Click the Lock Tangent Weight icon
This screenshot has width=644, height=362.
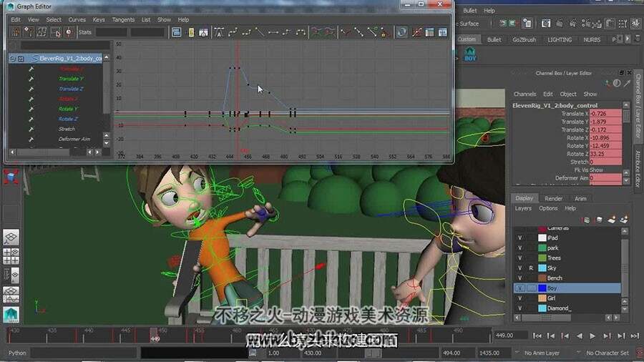[x=385, y=32]
